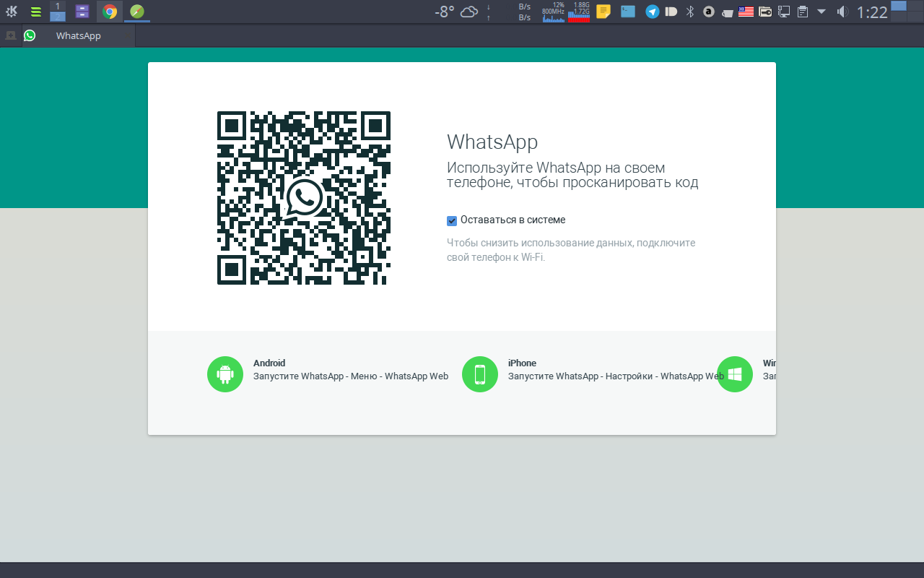Open the clipboard tray icon
Image resolution: width=924 pixels, height=578 pixels.
tap(803, 12)
